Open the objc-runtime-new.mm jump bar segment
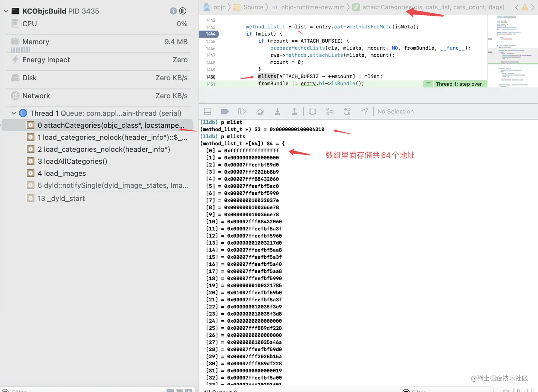This screenshot has height=392, width=538. pos(308,7)
